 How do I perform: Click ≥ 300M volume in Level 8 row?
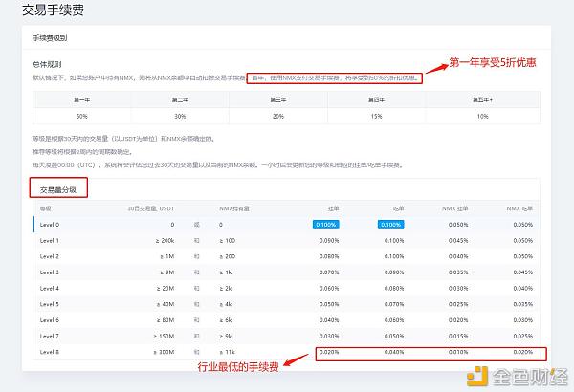pos(164,352)
